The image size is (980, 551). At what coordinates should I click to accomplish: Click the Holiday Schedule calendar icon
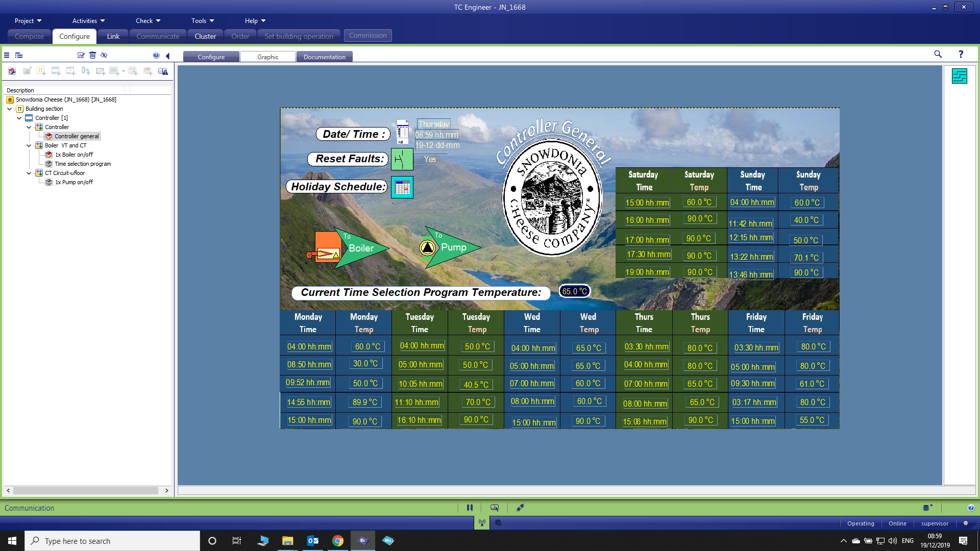click(x=402, y=187)
